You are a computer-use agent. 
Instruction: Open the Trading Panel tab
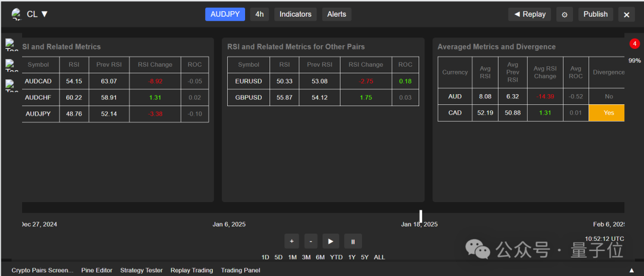tap(240, 270)
